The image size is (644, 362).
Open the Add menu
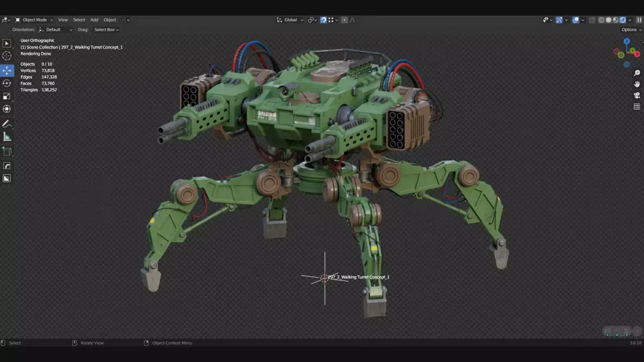(94, 20)
